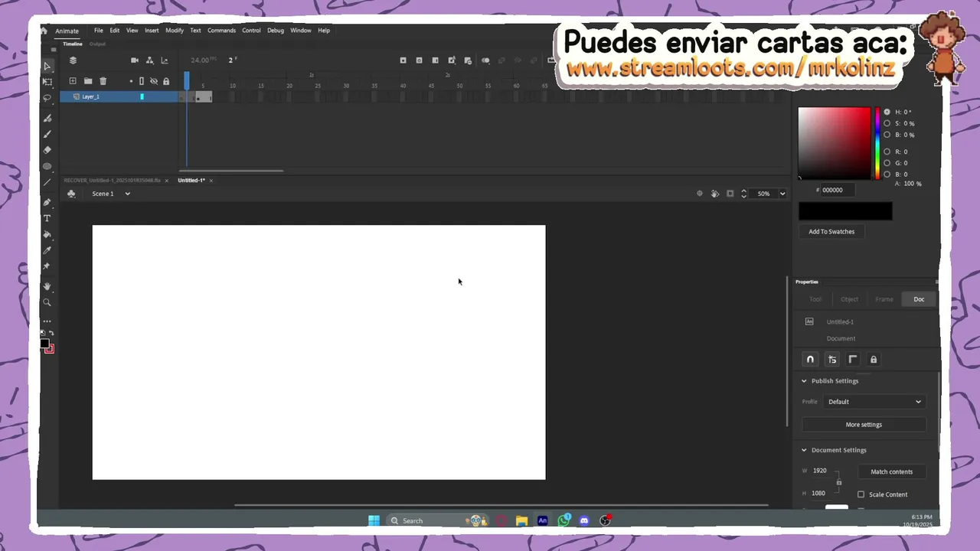Switch to the RECOVER_Untitled-1 document tab
Screen dimensions: 980x551
(112, 181)
